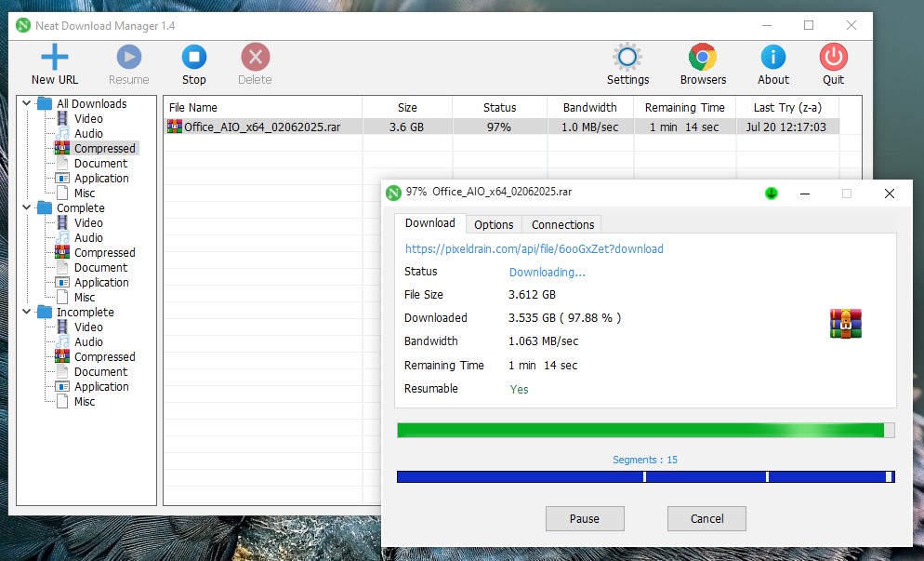The height and width of the screenshot is (561, 924).
Task: Select Video under Complete
Action: click(88, 223)
